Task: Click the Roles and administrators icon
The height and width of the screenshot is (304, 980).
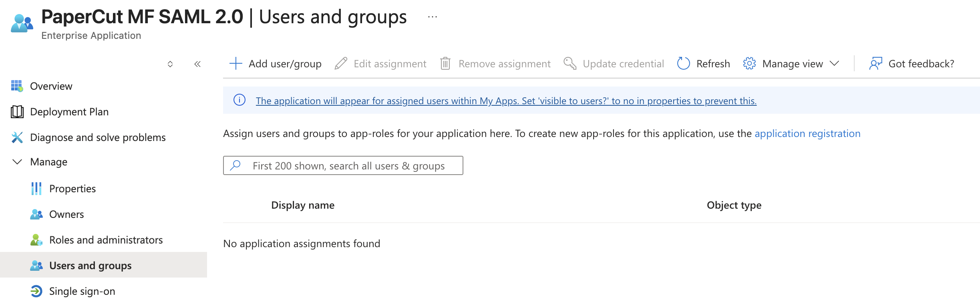Action: pos(36,240)
